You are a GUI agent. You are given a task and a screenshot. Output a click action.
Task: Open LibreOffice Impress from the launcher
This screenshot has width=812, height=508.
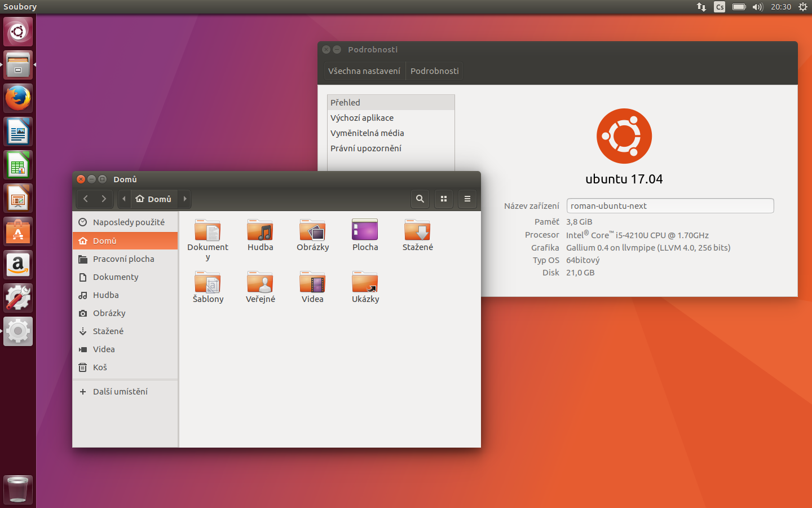[17, 198]
